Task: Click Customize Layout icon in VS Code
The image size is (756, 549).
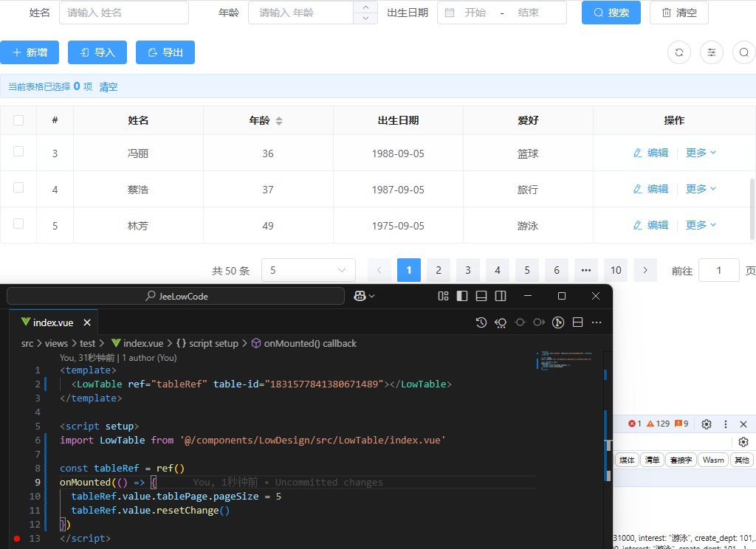Action: [443, 296]
